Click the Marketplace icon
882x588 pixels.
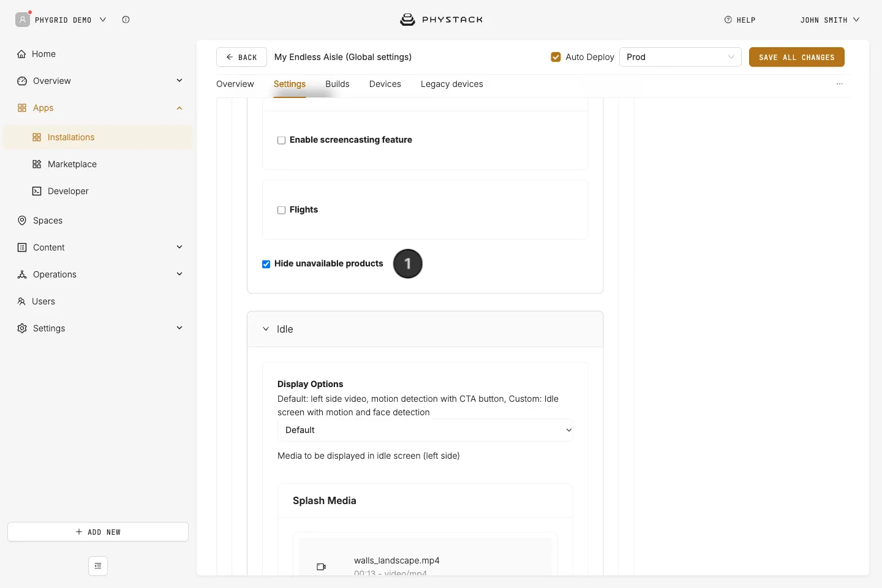coord(37,164)
